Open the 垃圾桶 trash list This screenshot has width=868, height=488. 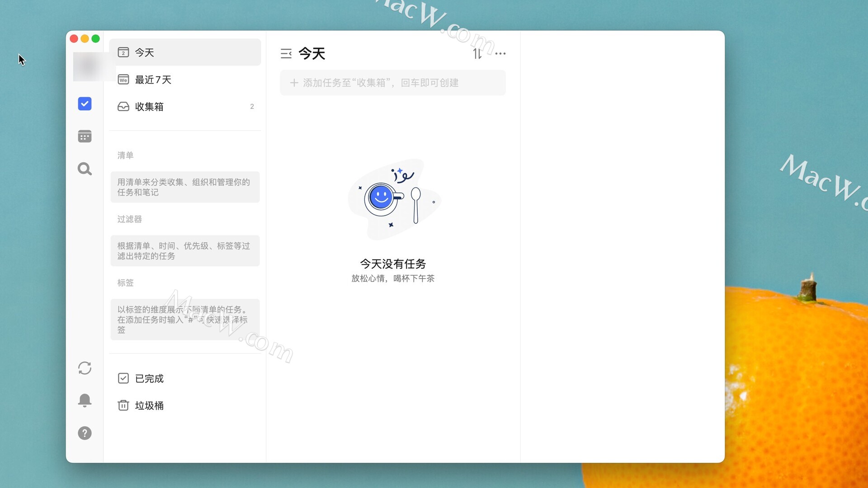(x=185, y=406)
